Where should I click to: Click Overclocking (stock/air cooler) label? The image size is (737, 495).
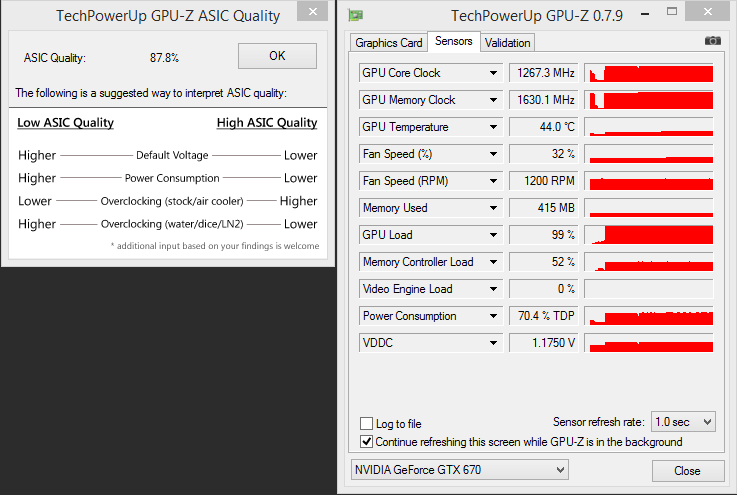pyautogui.click(x=172, y=201)
